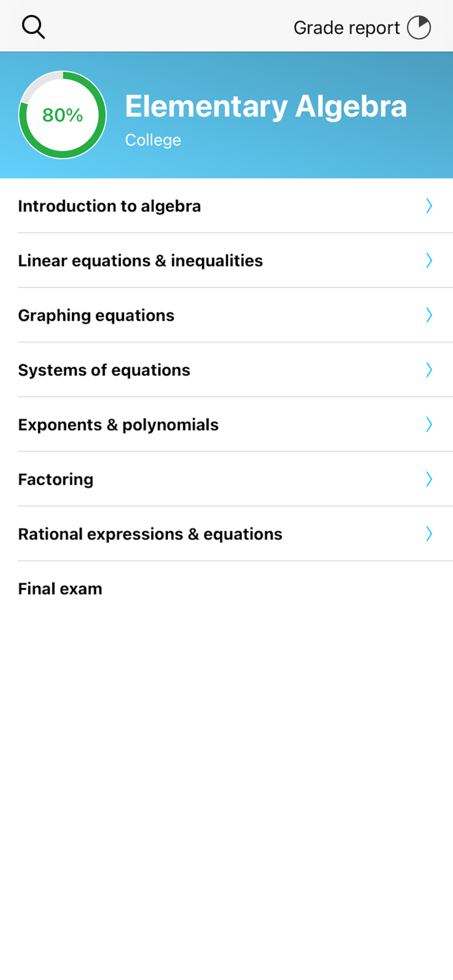Click the chevron next to Introduction to algebra
Viewport: 453px width, 980px height.
[429, 206]
